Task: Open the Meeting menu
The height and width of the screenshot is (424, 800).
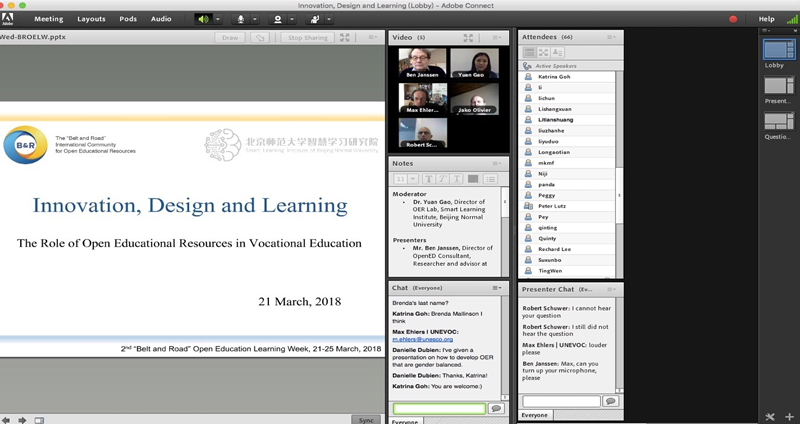Action: 48,18
